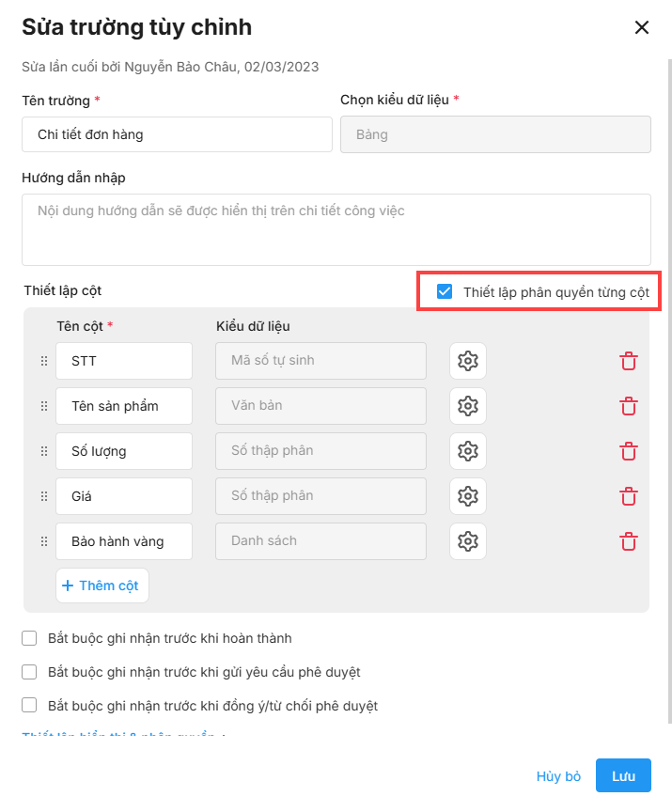The width and height of the screenshot is (672, 812).
Task: Check Bắt buộc ghi nhận trước khi gửi yêu cầu phê duyệt
Action: pos(29,672)
